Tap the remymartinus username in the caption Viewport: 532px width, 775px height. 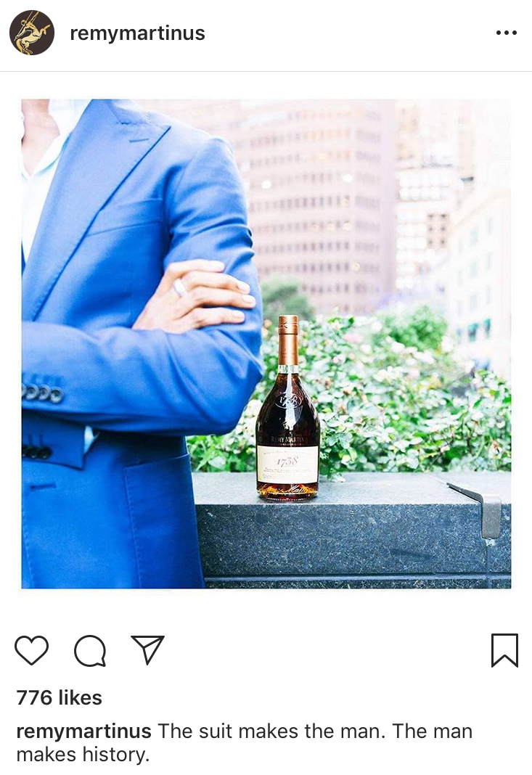(83, 731)
